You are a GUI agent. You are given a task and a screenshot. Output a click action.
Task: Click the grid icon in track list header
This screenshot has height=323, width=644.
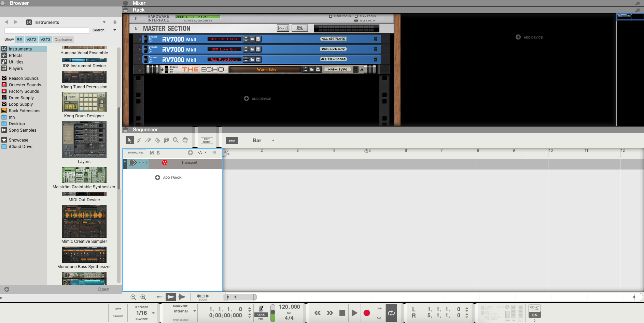tap(214, 152)
